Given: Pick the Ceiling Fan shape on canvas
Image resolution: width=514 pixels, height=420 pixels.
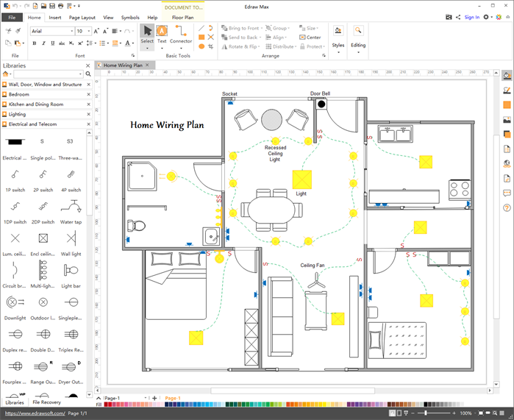Looking at the screenshot, I should (317, 280).
